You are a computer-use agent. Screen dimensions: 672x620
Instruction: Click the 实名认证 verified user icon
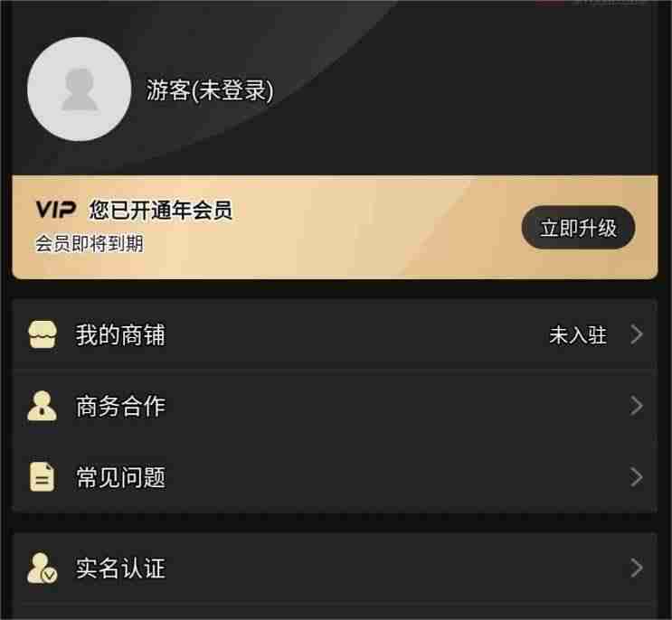click(x=42, y=568)
